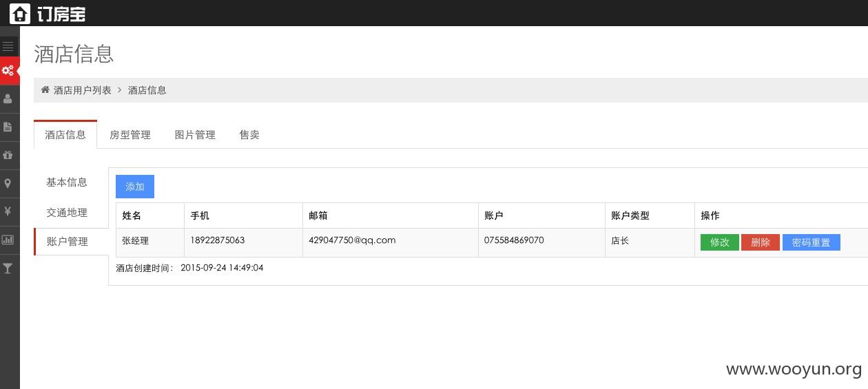Image resolution: width=868 pixels, height=389 pixels.
Task: Click 酒店信息 breadcrumb item
Action: pyautogui.click(x=147, y=90)
